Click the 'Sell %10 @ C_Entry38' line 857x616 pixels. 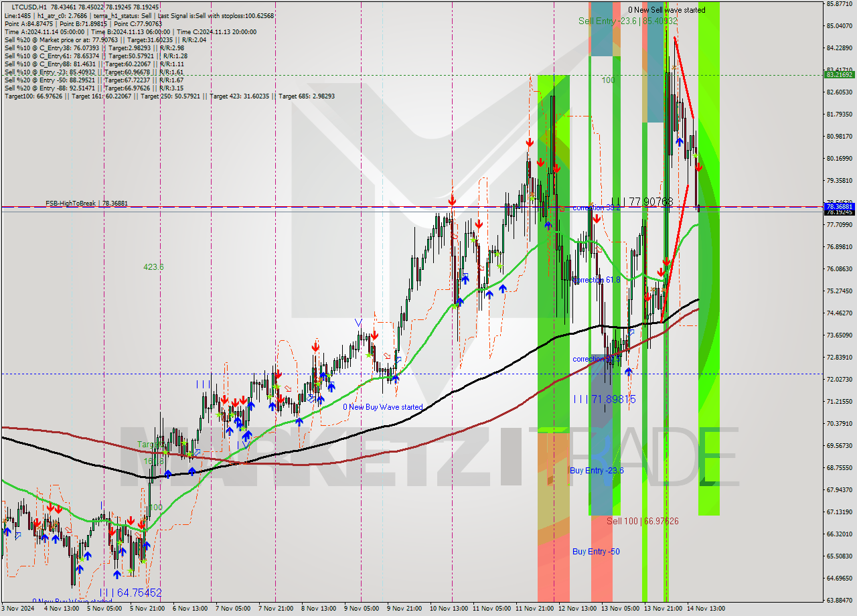click(x=94, y=48)
